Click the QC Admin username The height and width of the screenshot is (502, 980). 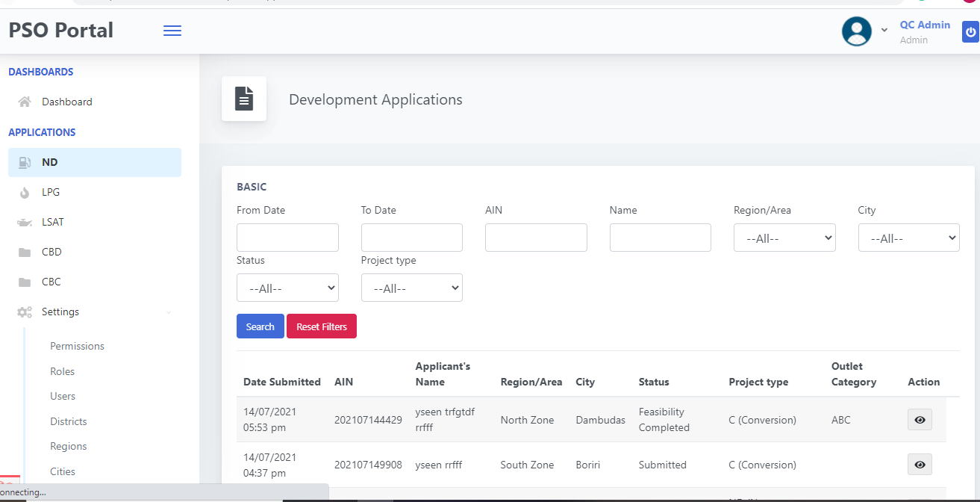(925, 25)
